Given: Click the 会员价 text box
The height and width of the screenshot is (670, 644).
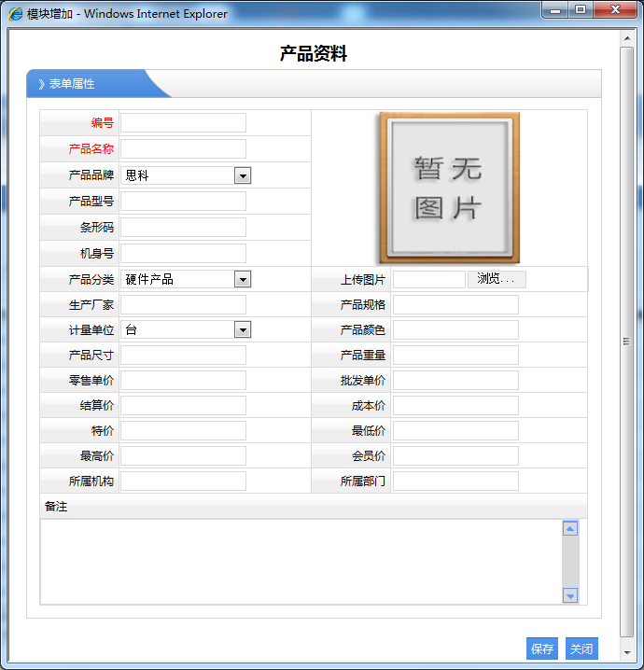Looking at the screenshot, I should pos(455,456).
